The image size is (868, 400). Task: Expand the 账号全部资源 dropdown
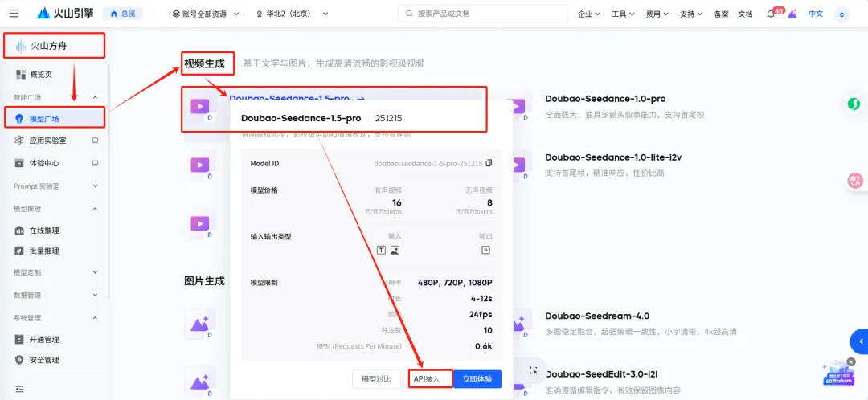click(206, 14)
